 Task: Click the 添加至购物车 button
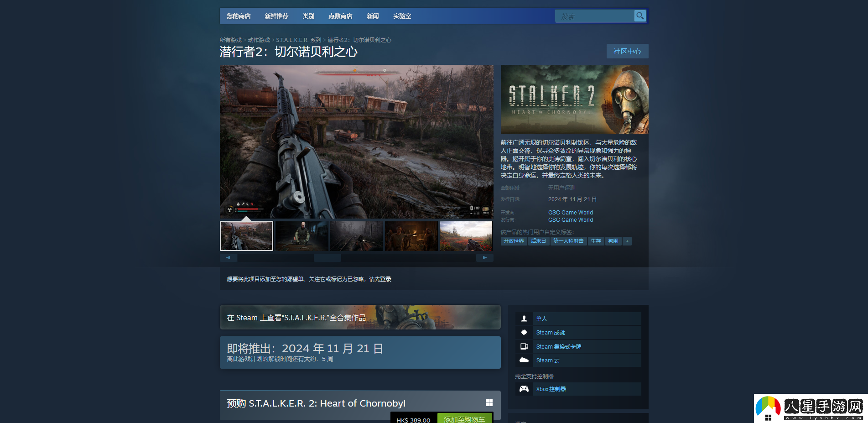pos(464,419)
